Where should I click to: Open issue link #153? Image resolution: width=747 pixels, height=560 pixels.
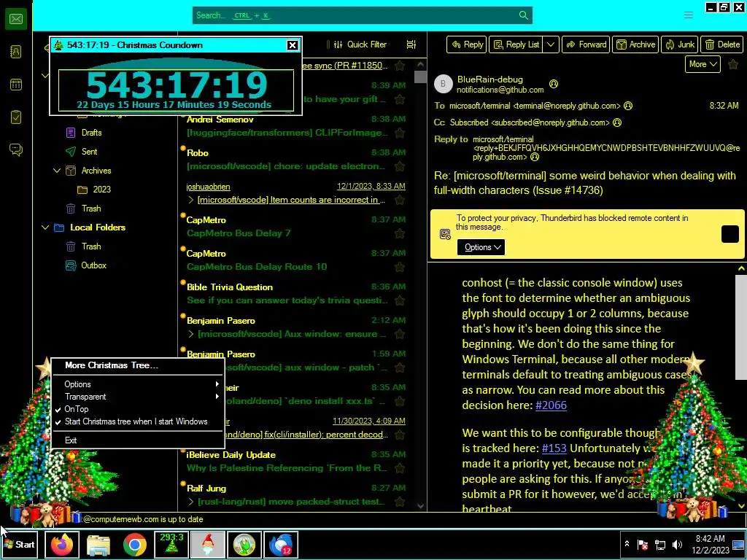coord(554,448)
